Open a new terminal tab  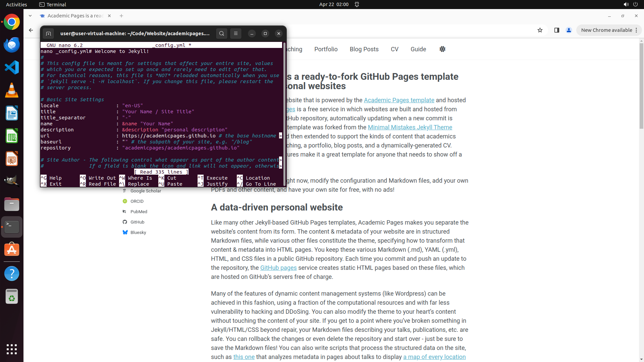click(x=48, y=34)
